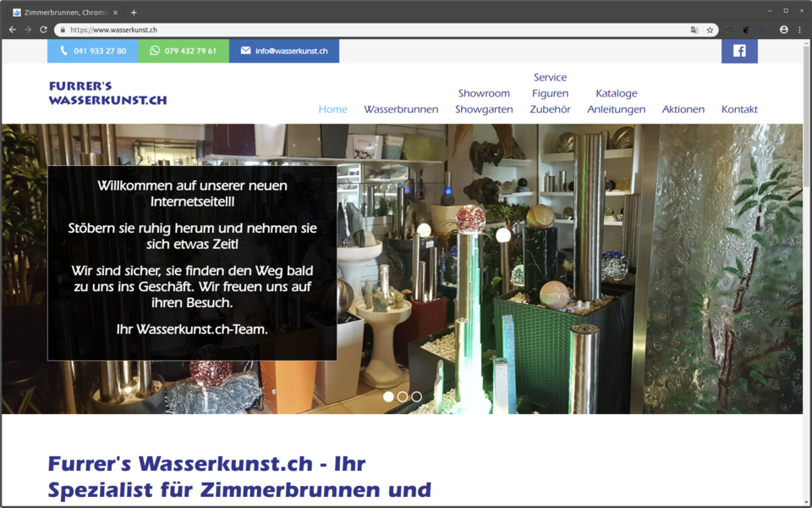
Task: Email info@wasserkunst.ch button
Action: point(284,51)
